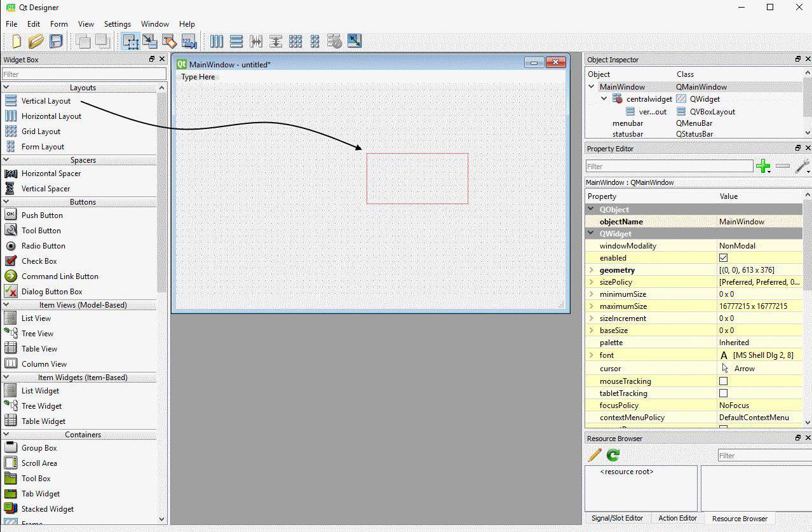Image resolution: width=812 pixels, height=532 pixels.
Task: Enable the tabletTracking checkbox
Action: point(723,393)
